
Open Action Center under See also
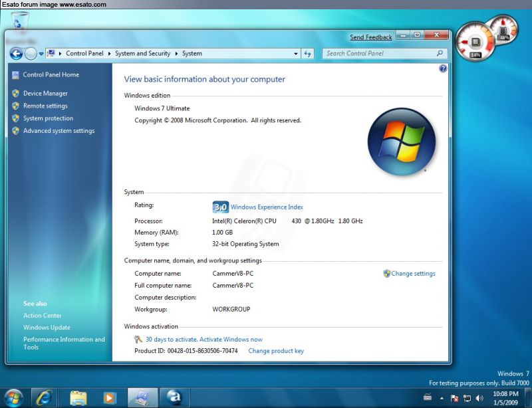pyautogui.click(x=43, y=316)
